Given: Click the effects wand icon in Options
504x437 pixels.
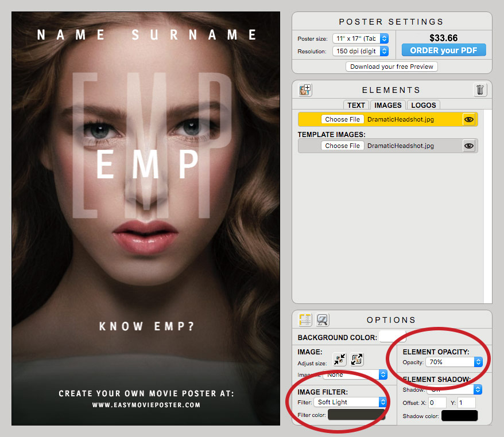Looking at the screenshot, I should point(322,320).
